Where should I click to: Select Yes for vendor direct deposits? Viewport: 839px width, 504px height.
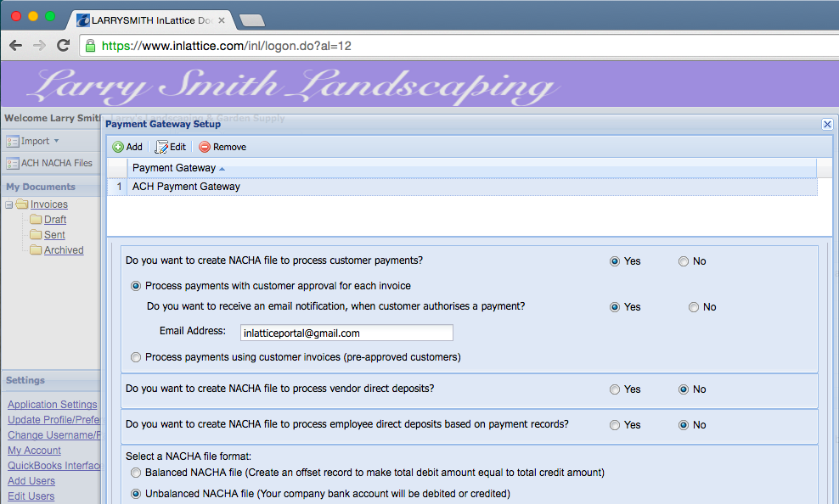(x=615, y=389)
